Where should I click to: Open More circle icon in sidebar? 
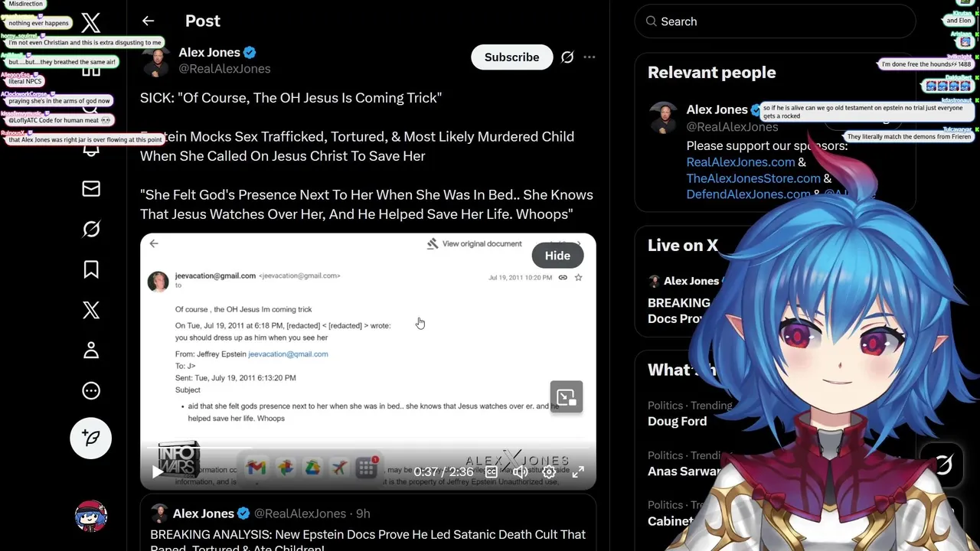[91, 391]
